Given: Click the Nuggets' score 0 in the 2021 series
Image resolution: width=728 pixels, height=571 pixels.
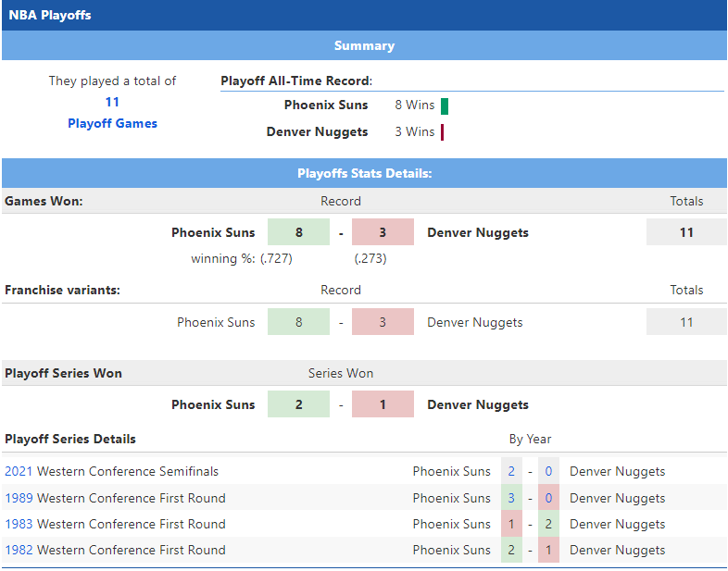Looking at the screenshot, I should [548, 471].
